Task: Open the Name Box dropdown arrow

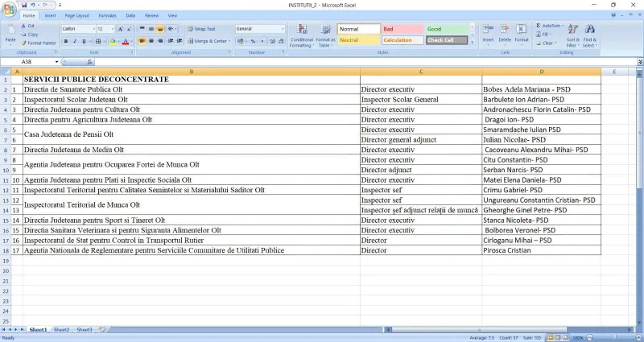Action: (56, 62)
